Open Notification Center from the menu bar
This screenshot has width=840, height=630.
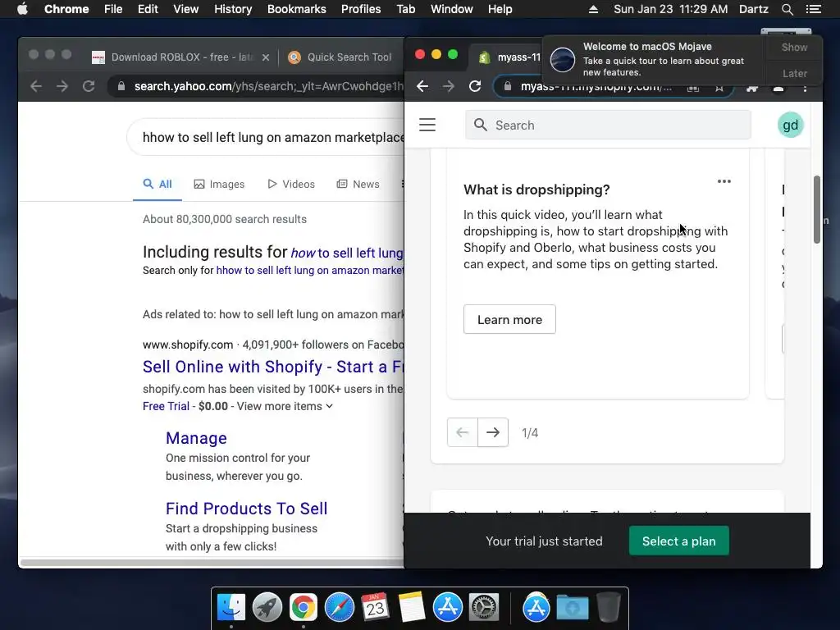813,9
